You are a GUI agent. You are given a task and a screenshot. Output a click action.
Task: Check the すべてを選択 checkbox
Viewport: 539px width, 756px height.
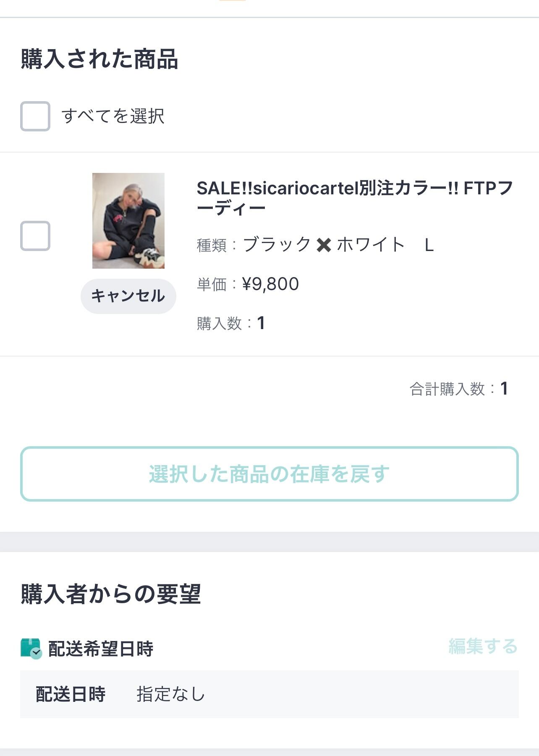point(35,116)
